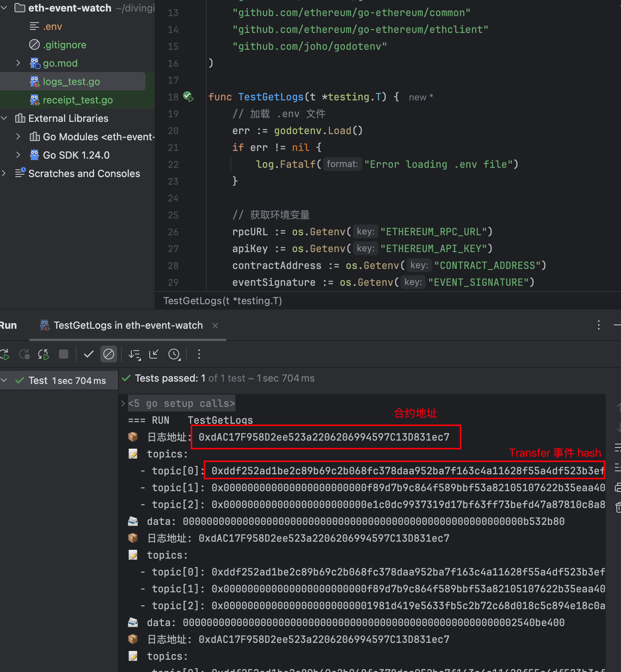Click the TestGetLogs function name
The width and height of the screenshot is (621, 672).
(271, 97)
